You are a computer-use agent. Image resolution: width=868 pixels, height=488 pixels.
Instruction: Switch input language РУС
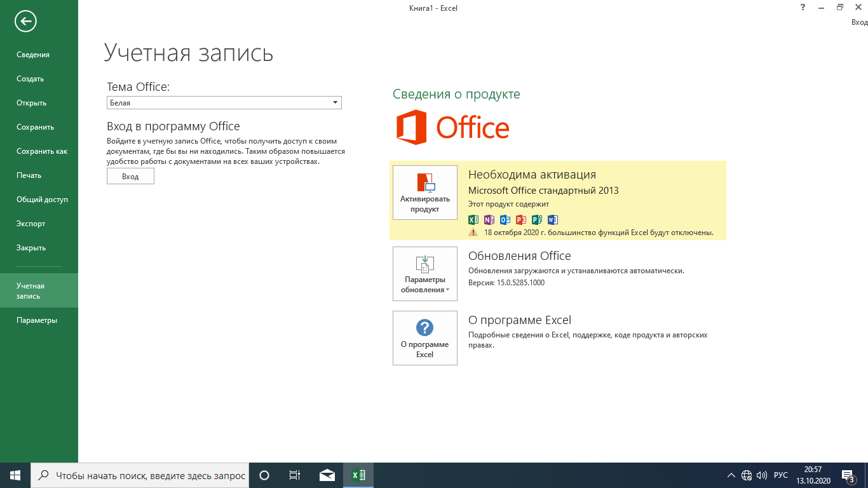[x=781, y=475]
